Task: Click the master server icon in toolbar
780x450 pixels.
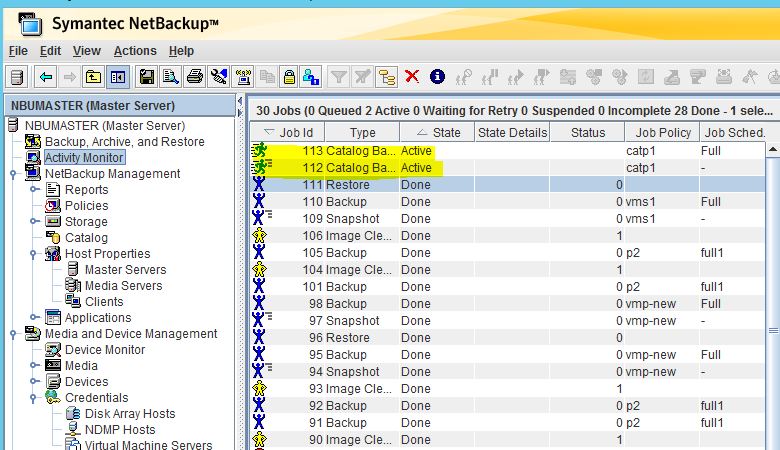Action: pos(17,77)
